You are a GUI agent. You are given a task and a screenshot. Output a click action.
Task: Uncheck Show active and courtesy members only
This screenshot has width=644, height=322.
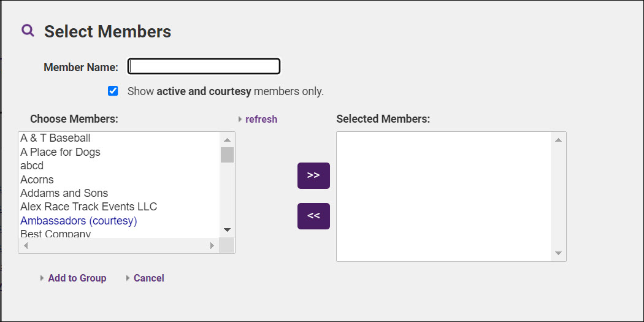[x=113, y=91]
